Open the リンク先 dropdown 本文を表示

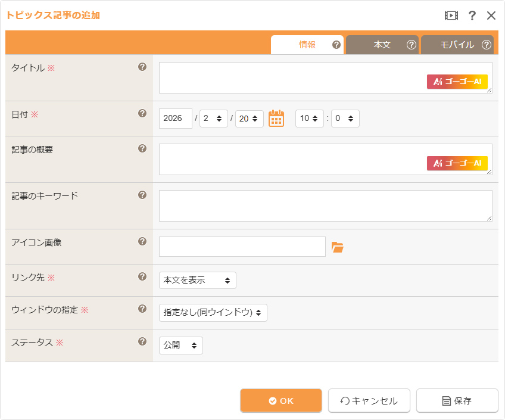click(197, 280)
